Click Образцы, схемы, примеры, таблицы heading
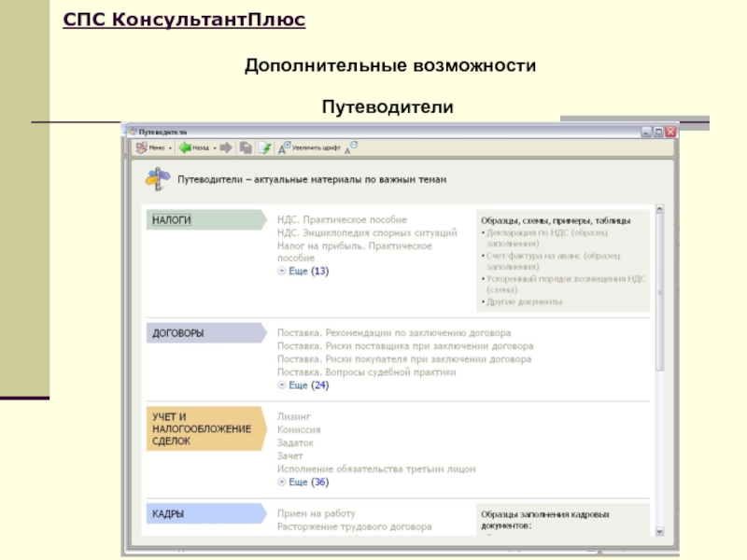Screen dimensions: 747x560 tap(556, 220)
